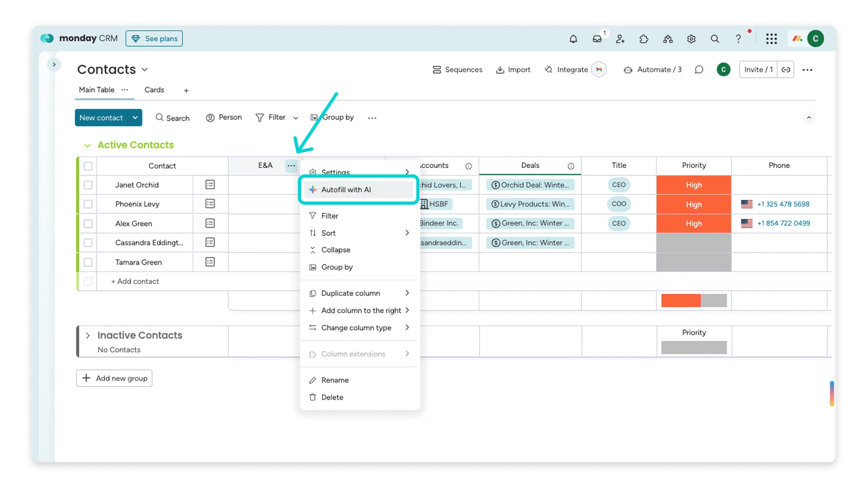Expand the Inactive Contacts group
This screenshot has height=488, width=868.
[88, 335]
